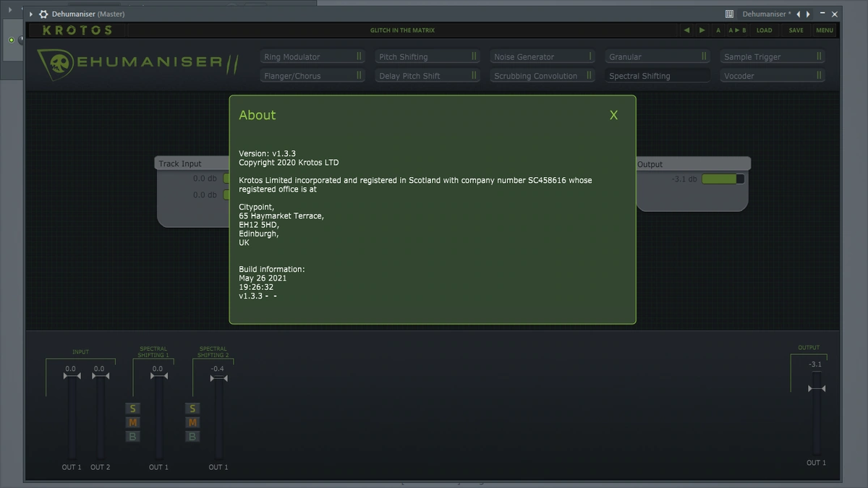Click the Output mixer fader handle
This screenshot has width=868, height=488.
[x=817, y=389]
